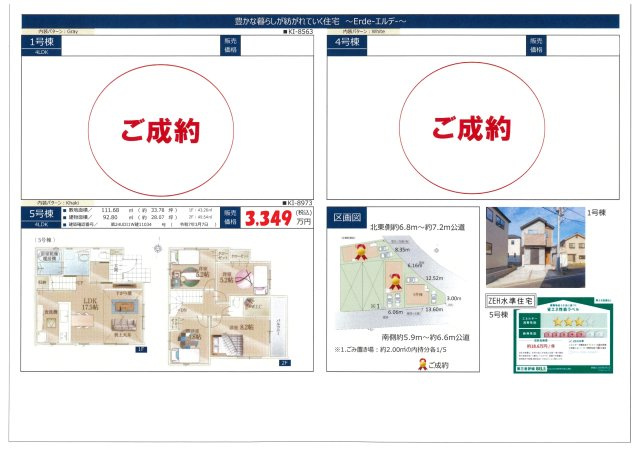Image resolution: width=640 pixels, height=452 pixels.
Task: Open the 2F floor plan drawing
Action: 228,305
